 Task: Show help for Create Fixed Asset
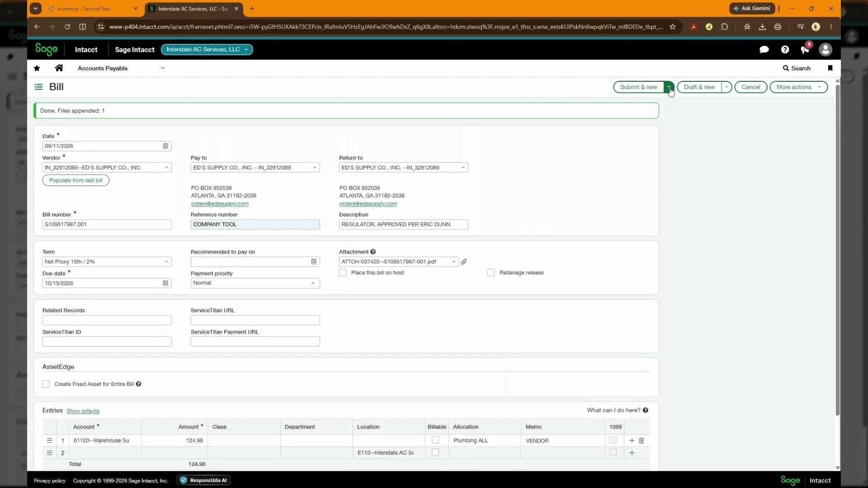[139, 384]
